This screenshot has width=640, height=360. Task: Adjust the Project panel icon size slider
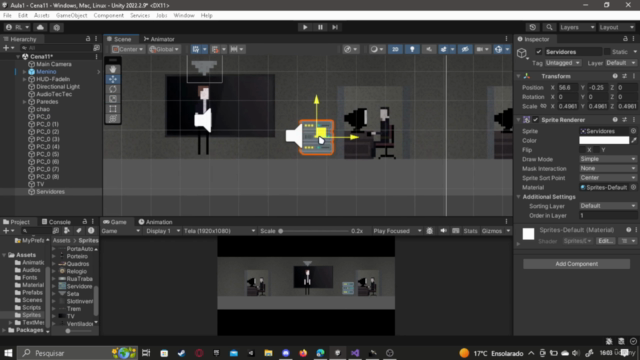[68, 331]
